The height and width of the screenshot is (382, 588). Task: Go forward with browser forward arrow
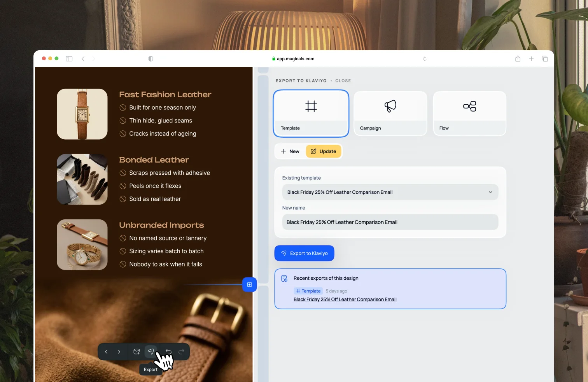[94, 59]
